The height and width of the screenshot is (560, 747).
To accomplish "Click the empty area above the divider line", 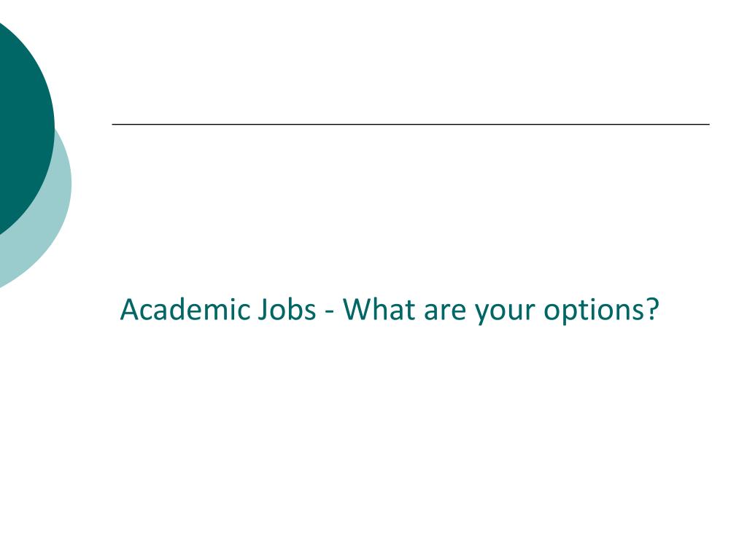I will point(410,62).
